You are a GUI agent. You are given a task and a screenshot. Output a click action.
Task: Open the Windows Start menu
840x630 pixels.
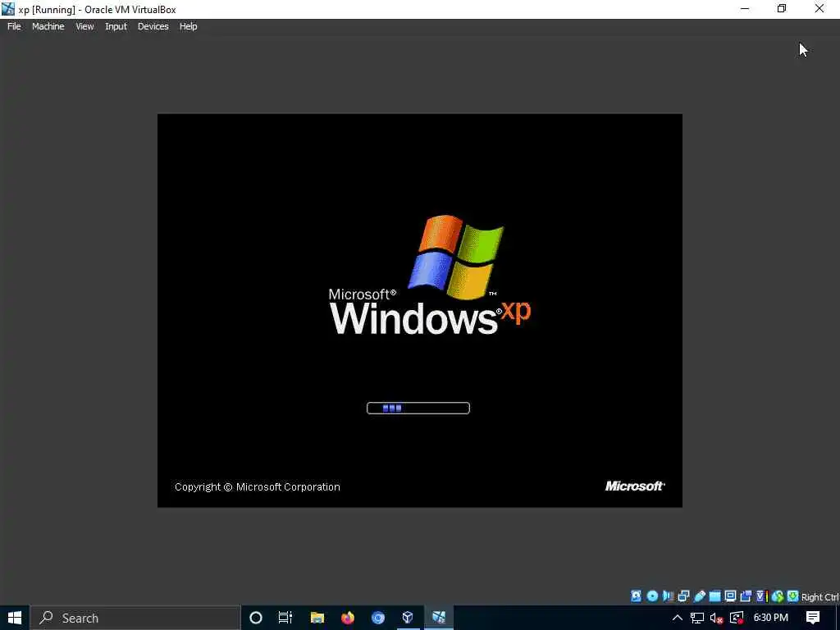(x=15, y=618)
